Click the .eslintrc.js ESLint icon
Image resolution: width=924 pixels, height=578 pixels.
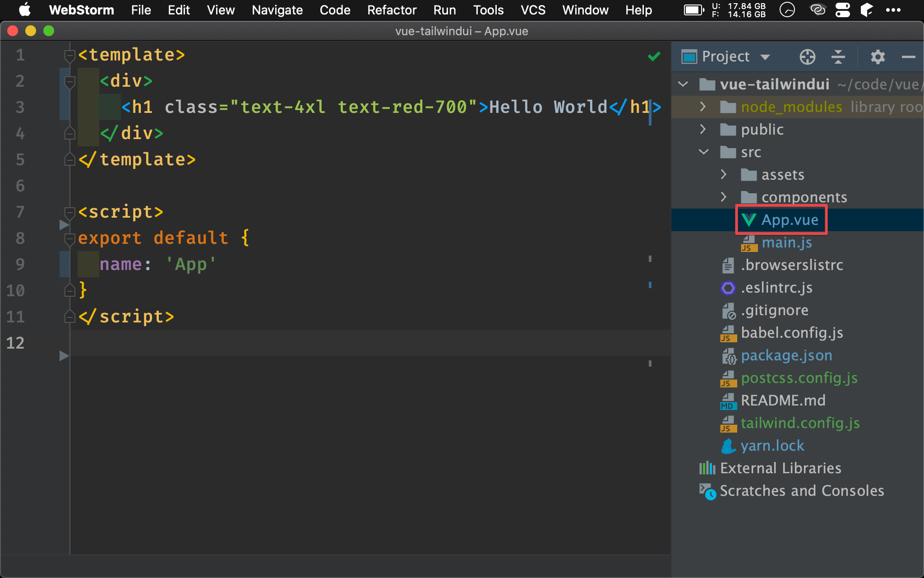(728, 288)
